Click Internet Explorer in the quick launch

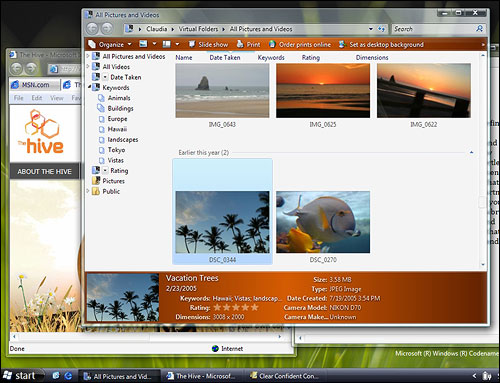coord(68,376)
